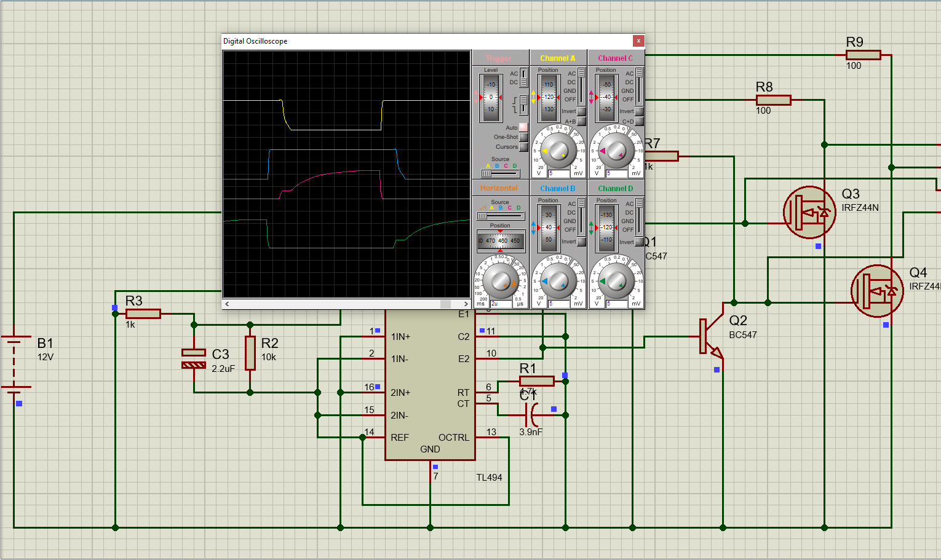Viewport: 941px width, 560px height.
Task: Click oscilloscope scrollbar left arrow
Action: point(228,304)
